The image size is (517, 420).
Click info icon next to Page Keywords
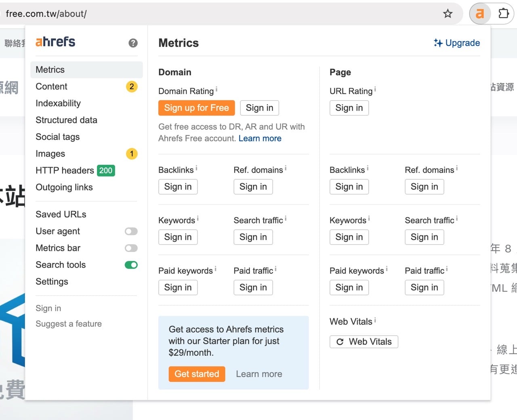click(369, 218)
